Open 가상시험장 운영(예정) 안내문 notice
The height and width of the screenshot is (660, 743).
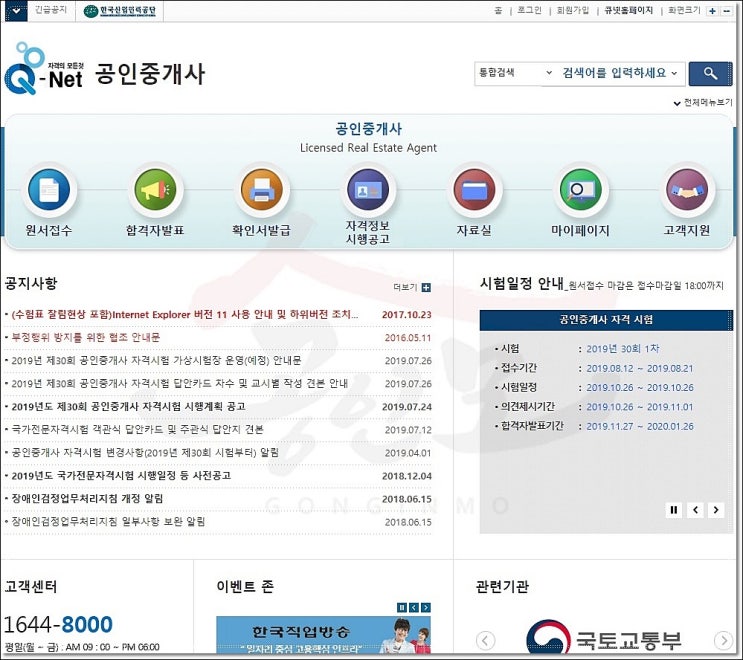(156, 361)
